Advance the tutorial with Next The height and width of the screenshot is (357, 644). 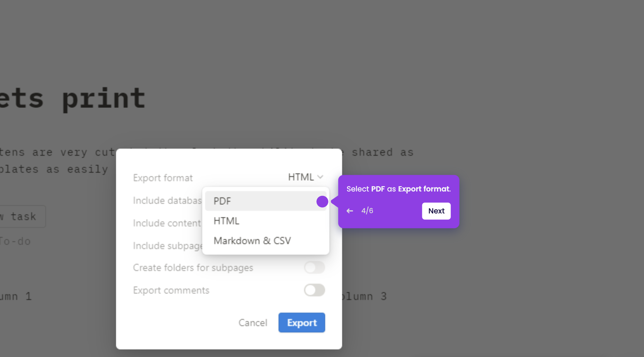click(436, 211)
